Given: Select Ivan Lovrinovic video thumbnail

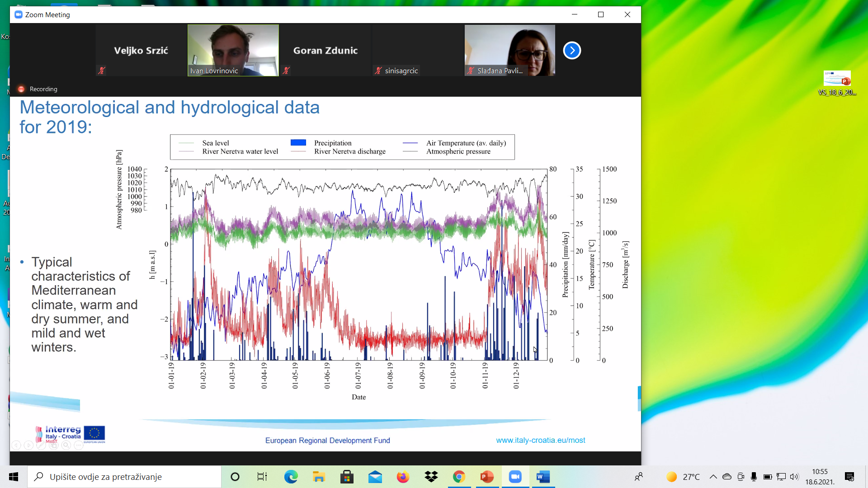Looking at the screenshot, I should 233,50.
